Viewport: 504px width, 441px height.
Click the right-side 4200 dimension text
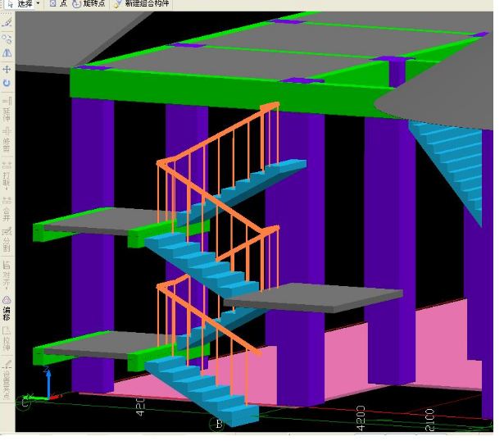(361, 418)
